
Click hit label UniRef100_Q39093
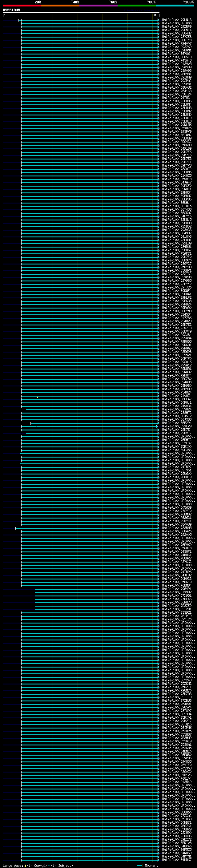177,71
